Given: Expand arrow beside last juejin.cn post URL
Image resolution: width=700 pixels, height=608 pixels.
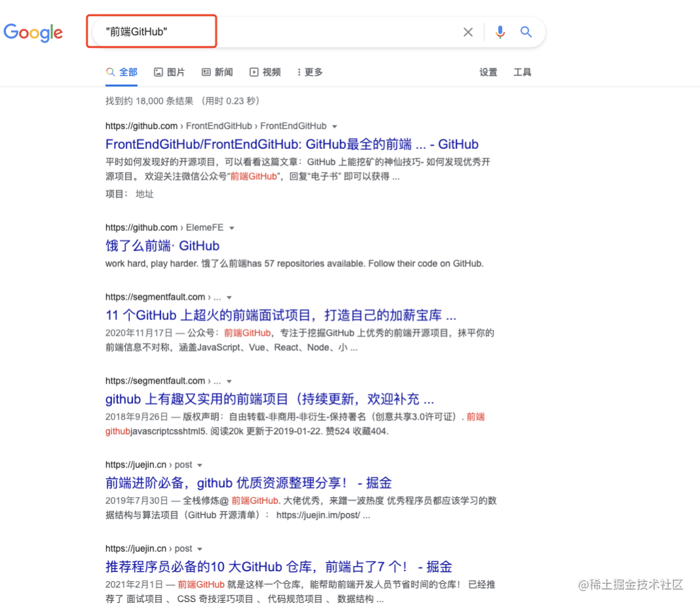Looking at the screenshot, I should click(199, 549).
